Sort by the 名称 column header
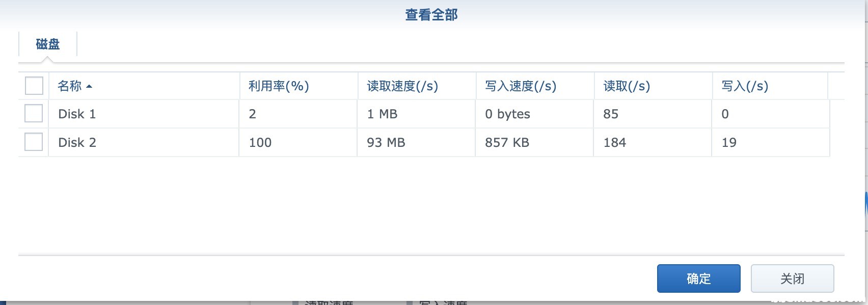This screenshot has height=305, width=868. point(144,86)
